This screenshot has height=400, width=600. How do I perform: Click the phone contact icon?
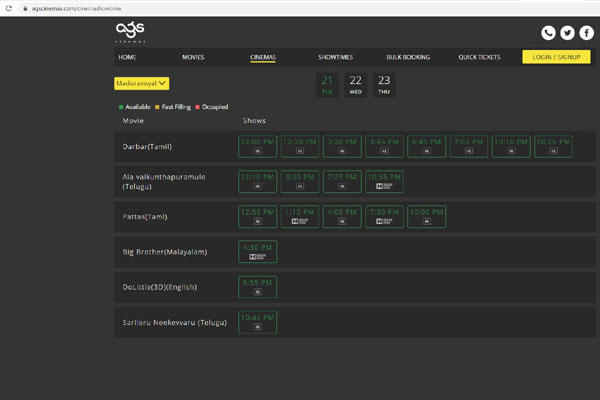(548, 33)
